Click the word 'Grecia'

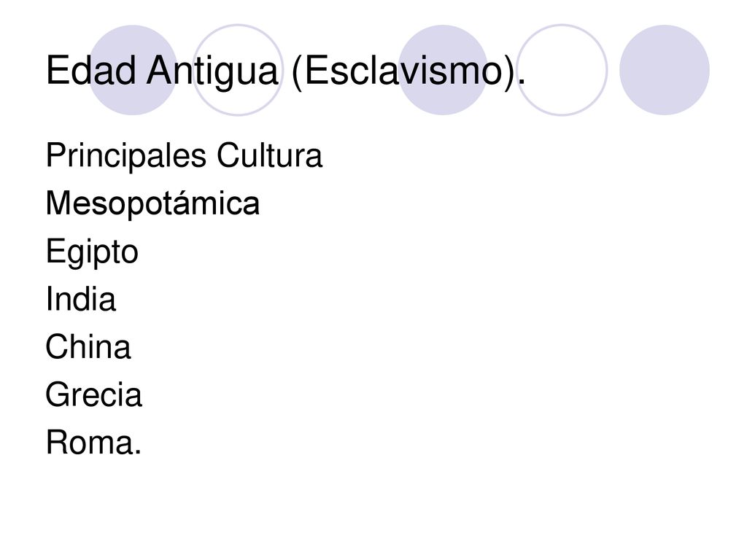point(94,394)
